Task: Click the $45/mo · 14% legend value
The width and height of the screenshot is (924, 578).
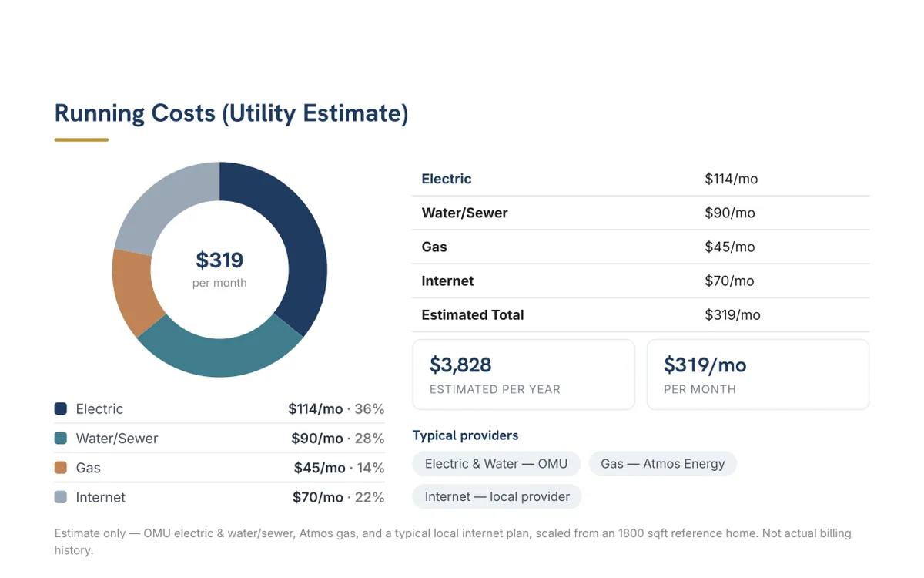Action: [x=340, y=468]
